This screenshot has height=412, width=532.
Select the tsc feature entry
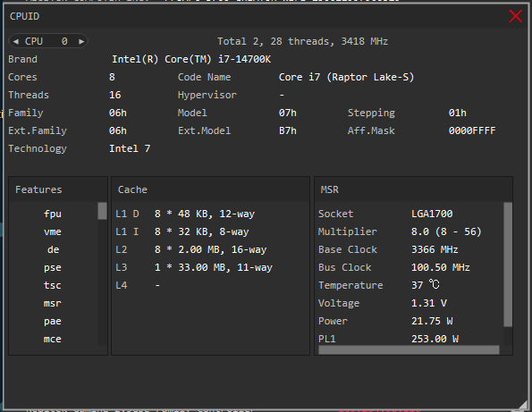click(x=53, y=285)
